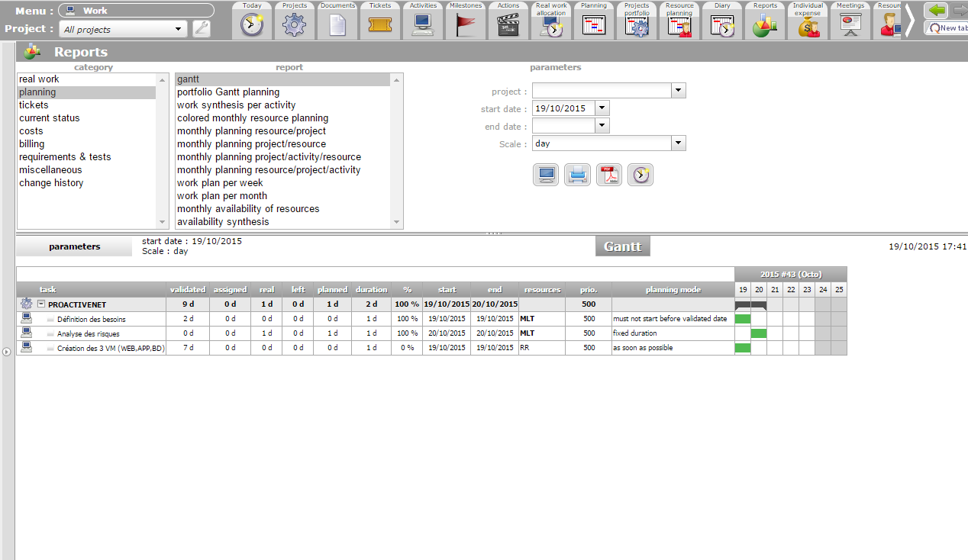
Task: Click activity icon for Analyse des risques
Action: 27,333
